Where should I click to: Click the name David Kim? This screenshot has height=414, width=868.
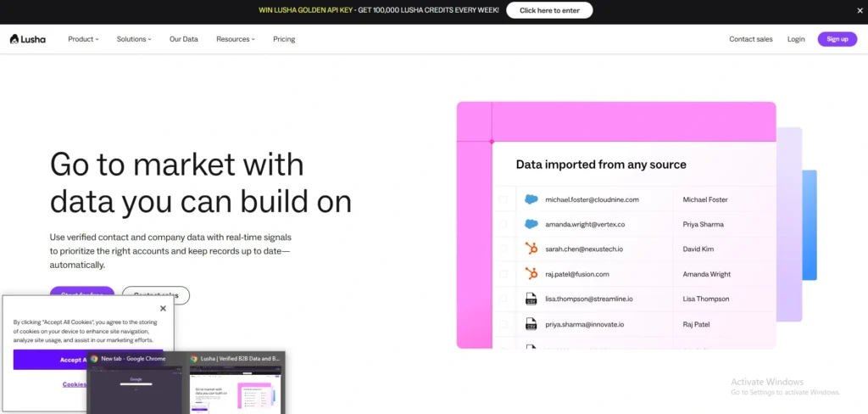click(x=698, y=249)
